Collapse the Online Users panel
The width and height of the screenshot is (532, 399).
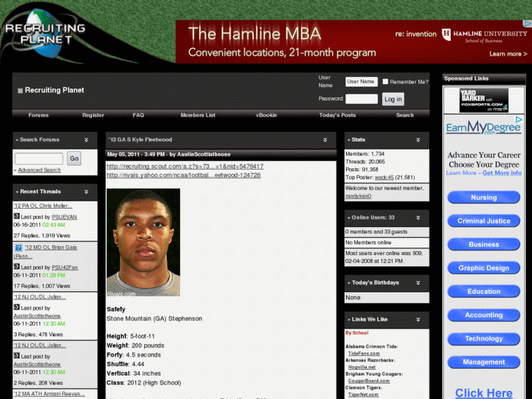(x=418, y=217)
